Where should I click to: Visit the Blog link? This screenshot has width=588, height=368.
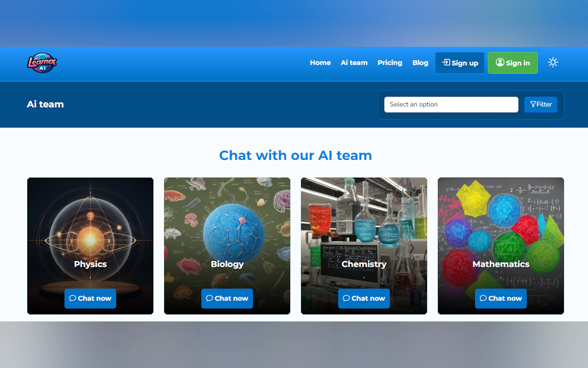[x=420, y=63]
